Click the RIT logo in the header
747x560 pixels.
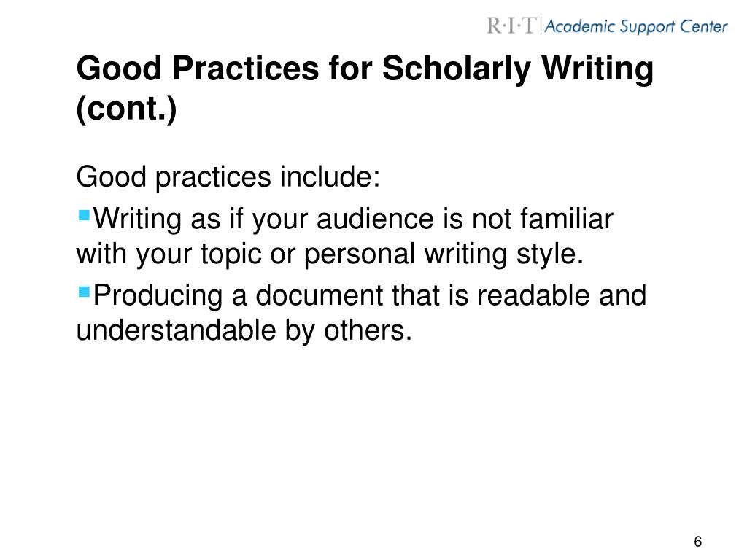[511, 26]
